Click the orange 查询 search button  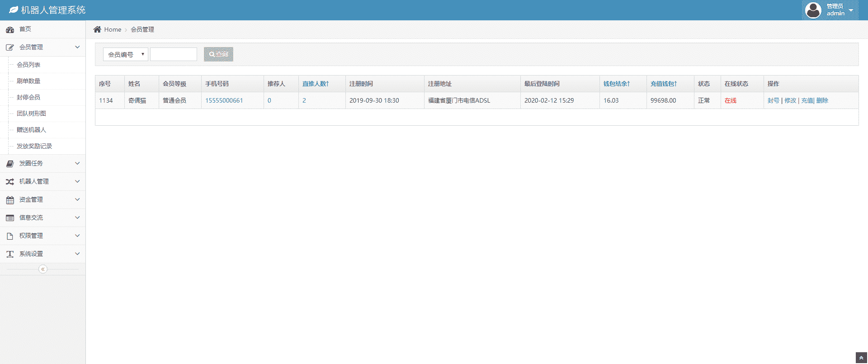pos(218,54)
